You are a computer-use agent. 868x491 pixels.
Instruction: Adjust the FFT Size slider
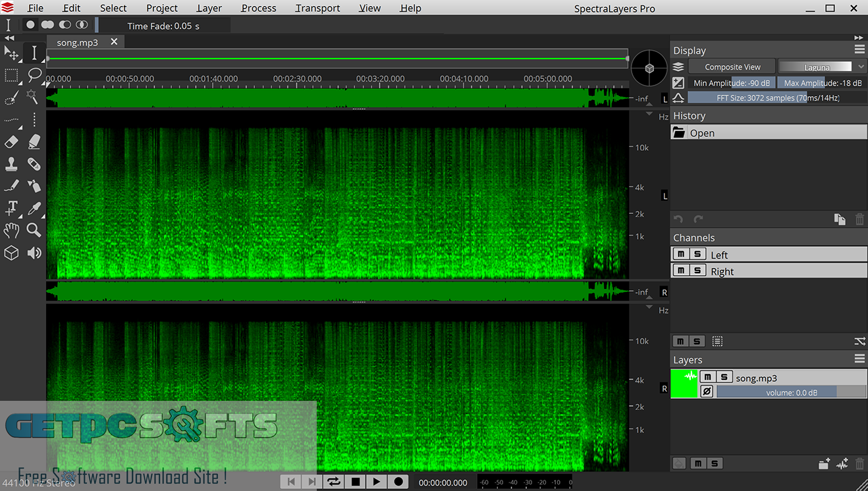777,97
